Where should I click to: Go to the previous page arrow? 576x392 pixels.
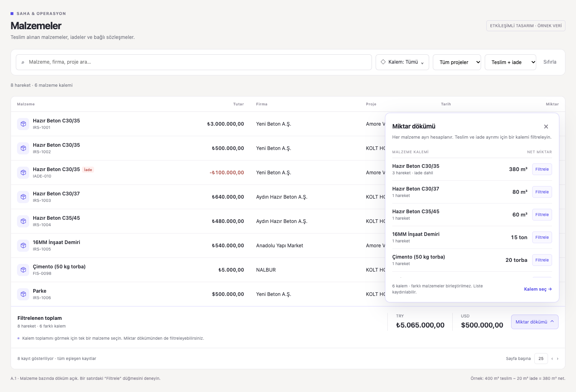tap(552, 359)
